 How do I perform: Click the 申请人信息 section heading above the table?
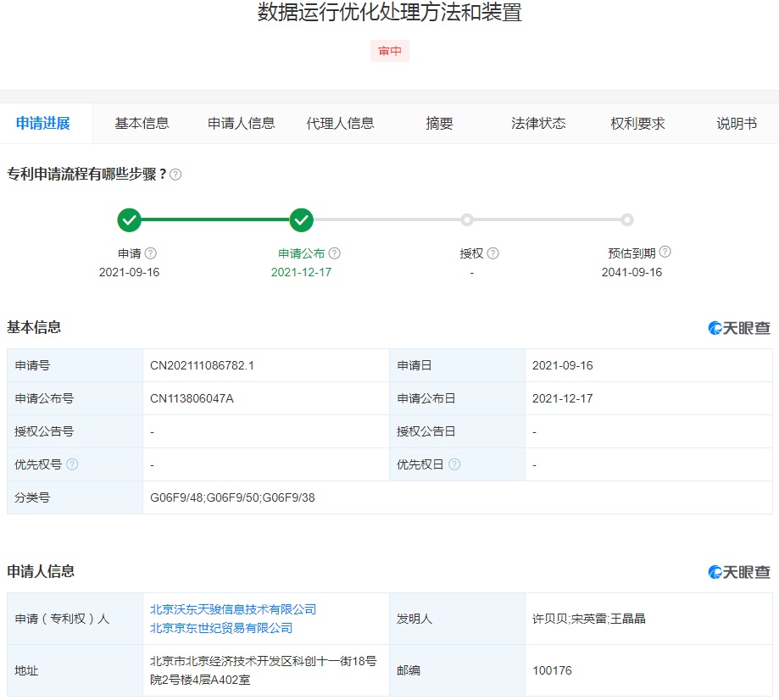(41, 571)
